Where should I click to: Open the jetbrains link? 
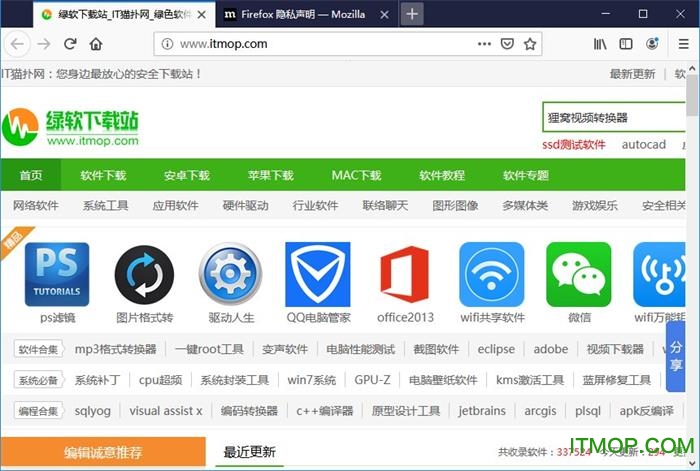tap(482, 411)
